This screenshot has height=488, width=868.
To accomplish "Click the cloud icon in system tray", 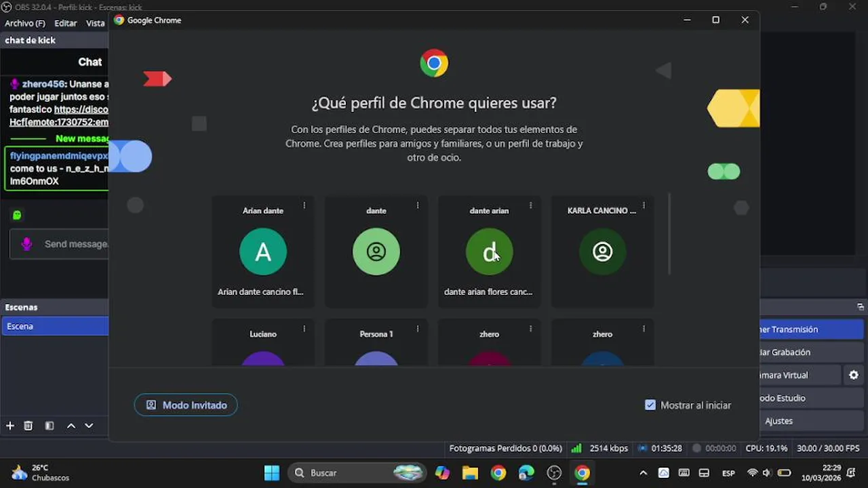I will click(664, 472).
